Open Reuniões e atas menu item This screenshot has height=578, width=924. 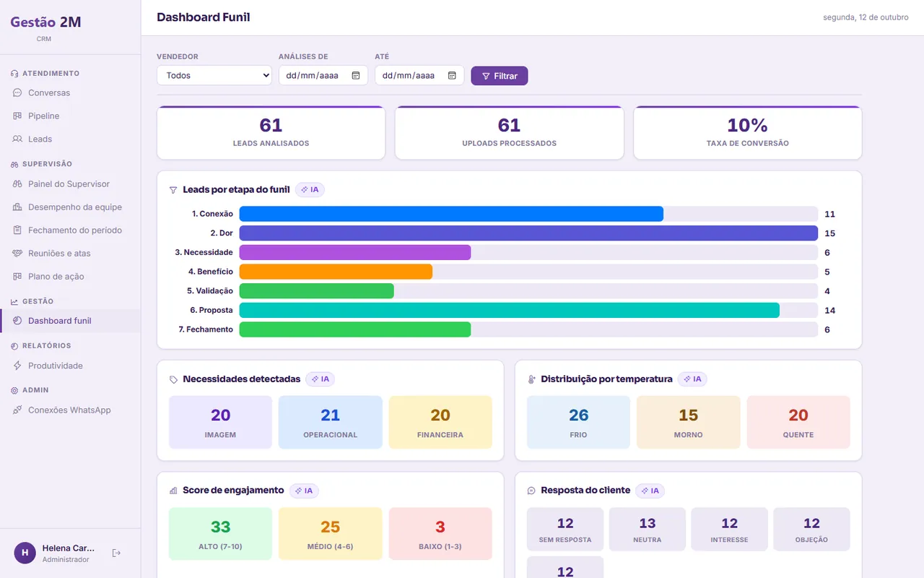tap(70, 253)
